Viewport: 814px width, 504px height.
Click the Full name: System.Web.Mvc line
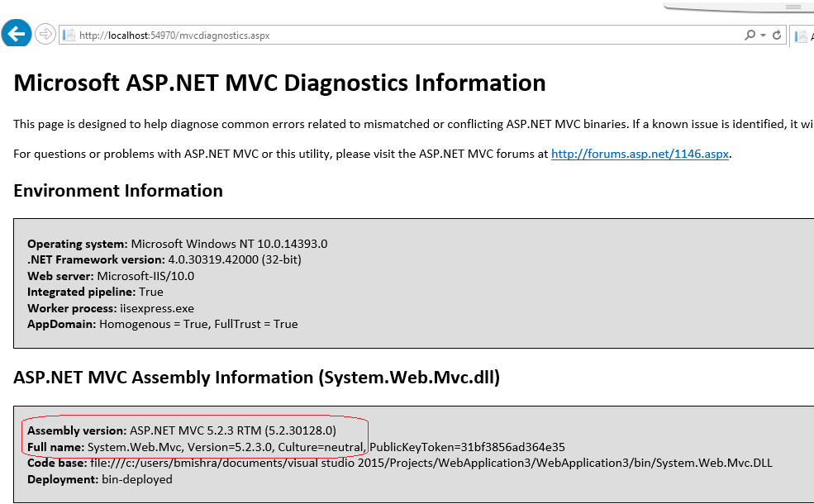pyautogui.click(x=296, y=447)
